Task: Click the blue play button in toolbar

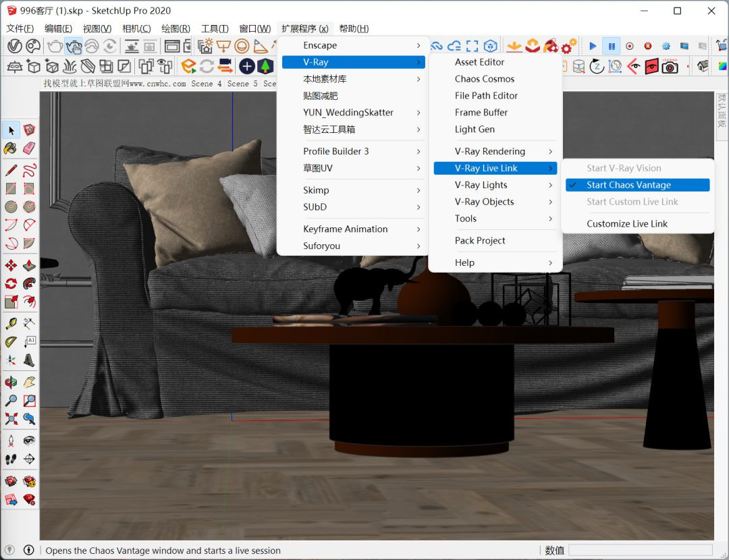Action: [593, 46]
